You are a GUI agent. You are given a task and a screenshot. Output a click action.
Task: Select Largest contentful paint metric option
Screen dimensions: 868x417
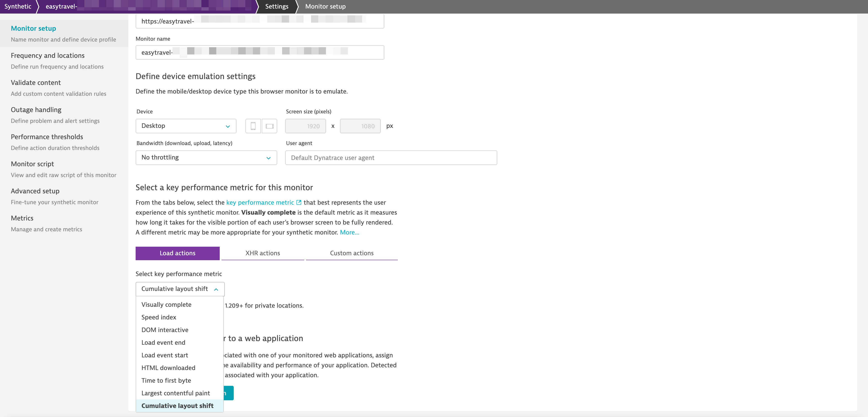pyautogui.click(x=175, y=393)
